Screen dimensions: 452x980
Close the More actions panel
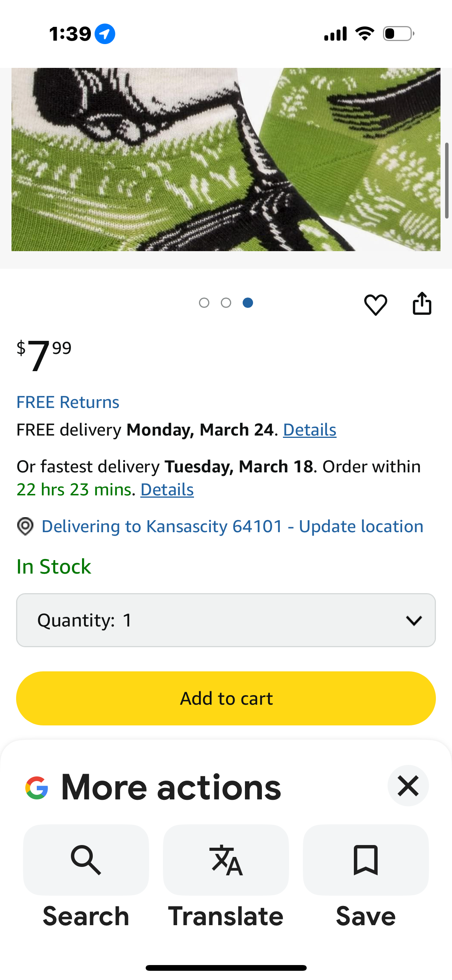click(408, 786)
